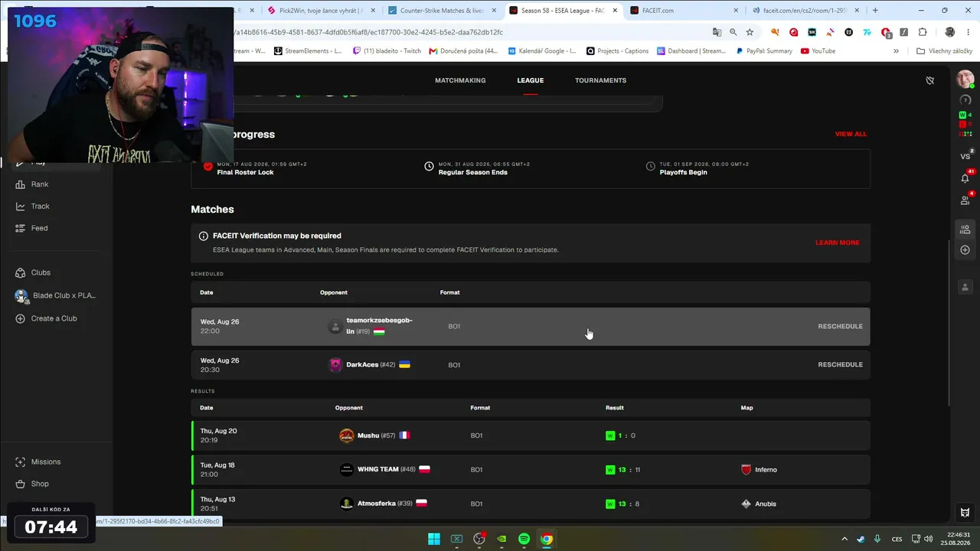
Task: Open the DarkAces opponent team
Action: (370, 365)
